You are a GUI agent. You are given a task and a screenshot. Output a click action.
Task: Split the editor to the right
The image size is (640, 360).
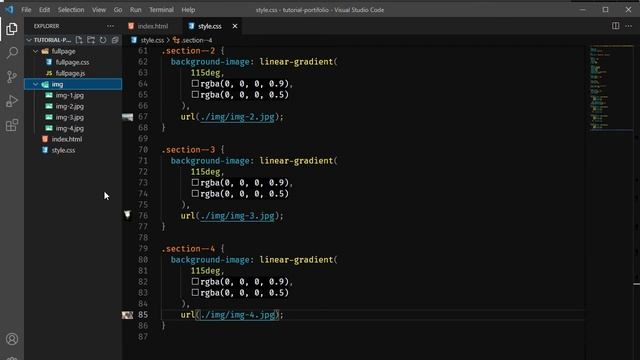(x=616, y=26)
